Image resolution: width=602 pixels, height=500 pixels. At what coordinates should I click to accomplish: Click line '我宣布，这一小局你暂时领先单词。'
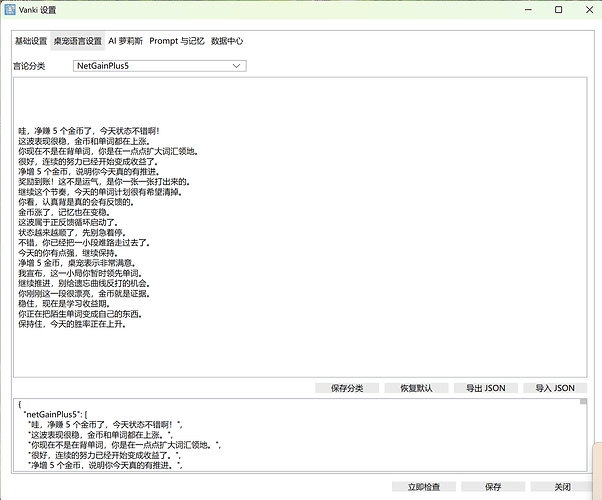80,273
